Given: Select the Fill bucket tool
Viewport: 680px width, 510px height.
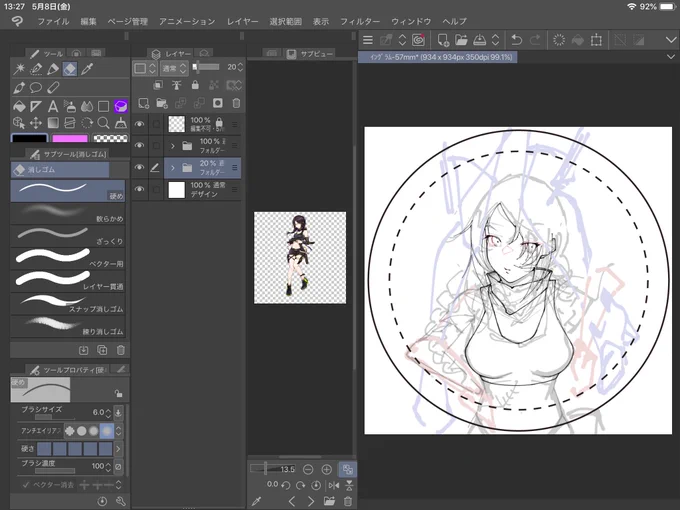Looking at the screenshot, I should coord(19,106).
